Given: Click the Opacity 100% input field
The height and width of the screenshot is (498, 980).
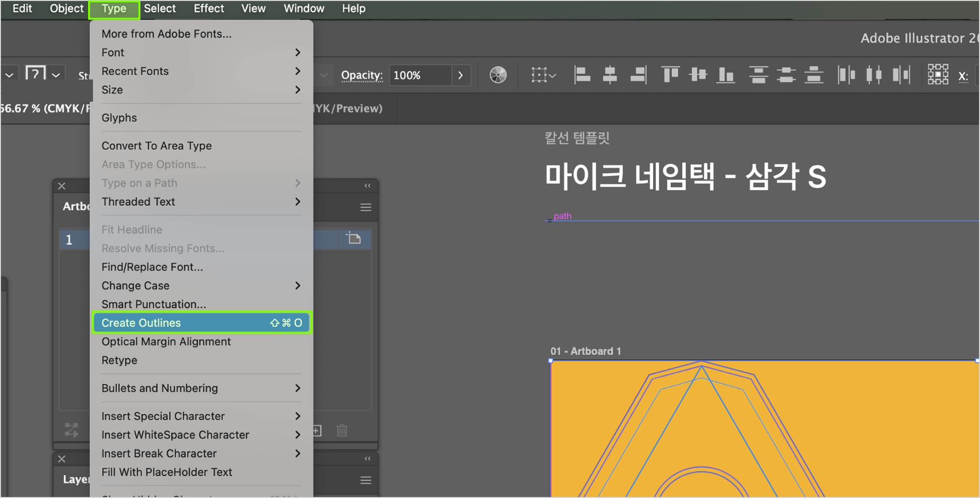Looking at the screenshot, I should (x=419, y=76).
